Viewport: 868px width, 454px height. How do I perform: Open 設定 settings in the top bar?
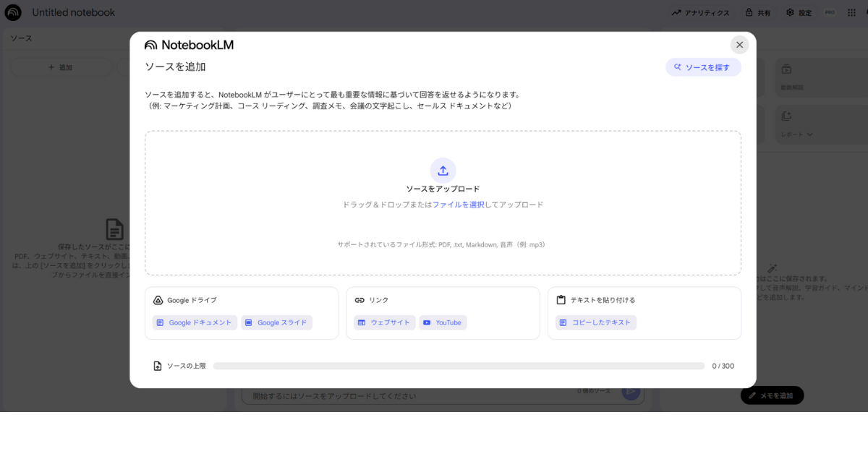[x=799, y=12]
